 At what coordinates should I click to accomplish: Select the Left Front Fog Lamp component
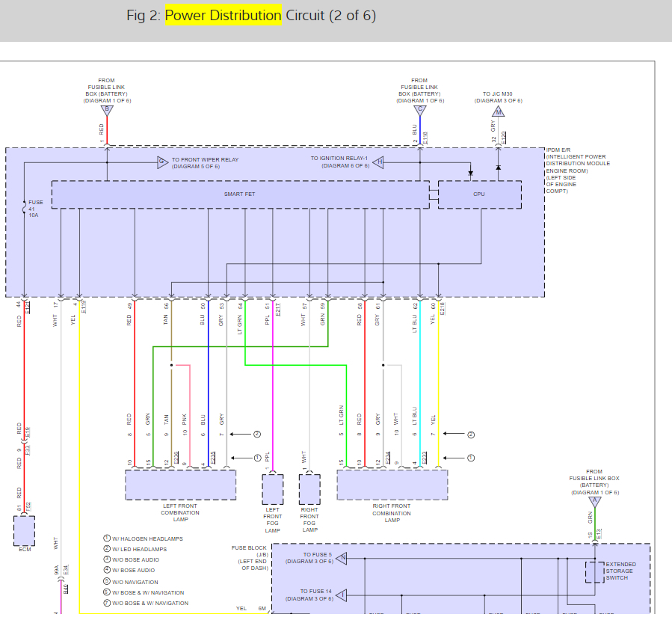[273, 489]
